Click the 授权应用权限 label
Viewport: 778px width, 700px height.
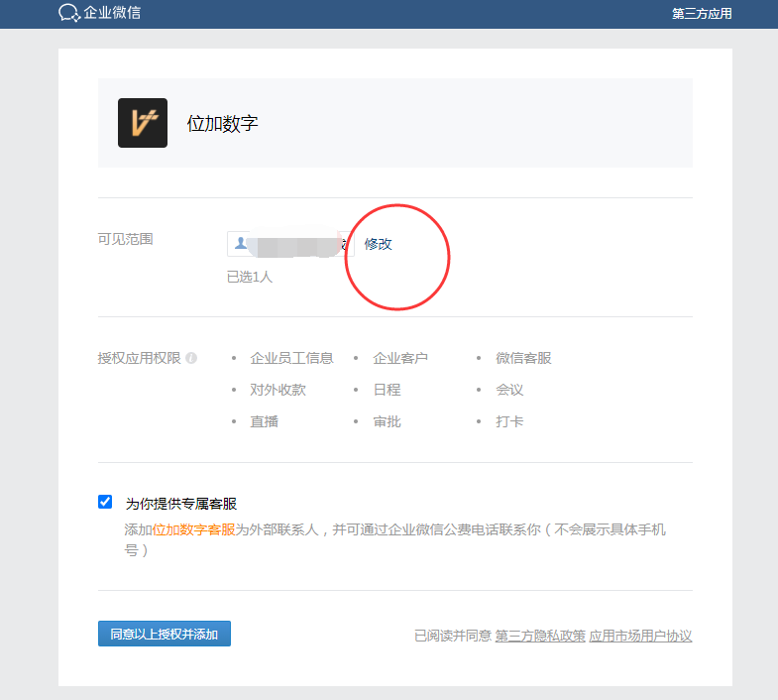[x=140, y=358]
